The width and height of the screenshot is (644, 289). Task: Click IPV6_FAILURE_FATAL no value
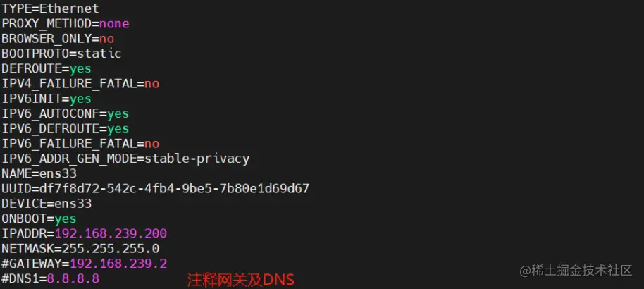pos(151,144)
